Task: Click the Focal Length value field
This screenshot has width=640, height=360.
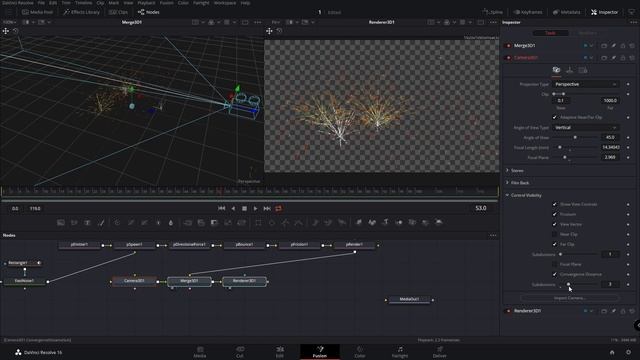Action: 610,147
